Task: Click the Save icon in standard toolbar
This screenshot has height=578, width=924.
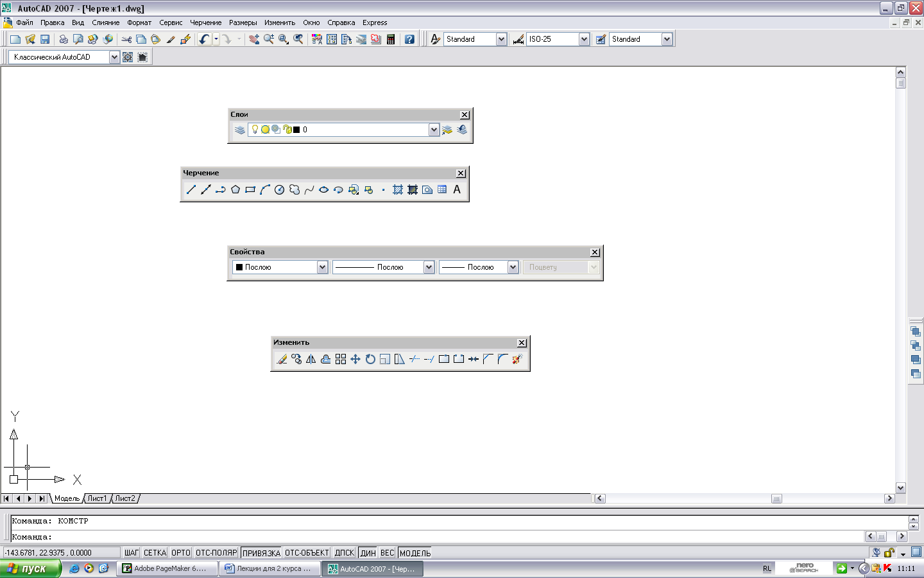Action: click(45, 39)
